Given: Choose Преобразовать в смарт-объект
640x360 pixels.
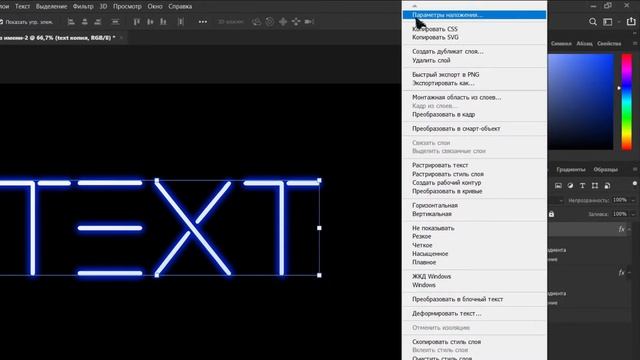Looking at the screenshot, I should tap(456, 129).
